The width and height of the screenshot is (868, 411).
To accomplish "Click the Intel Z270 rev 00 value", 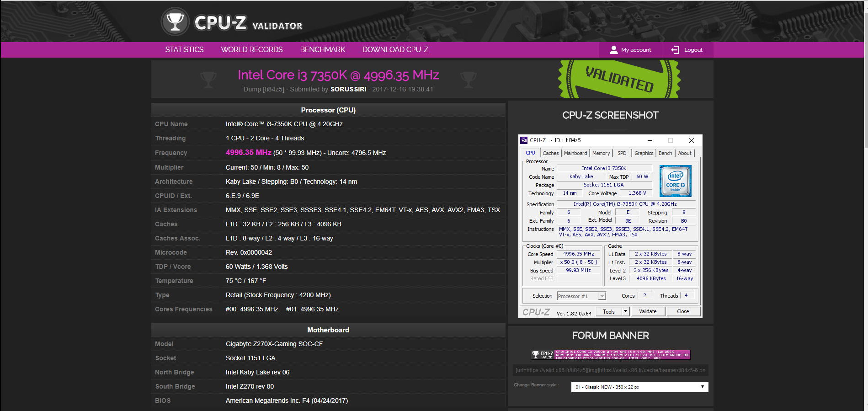I will 250,386.
